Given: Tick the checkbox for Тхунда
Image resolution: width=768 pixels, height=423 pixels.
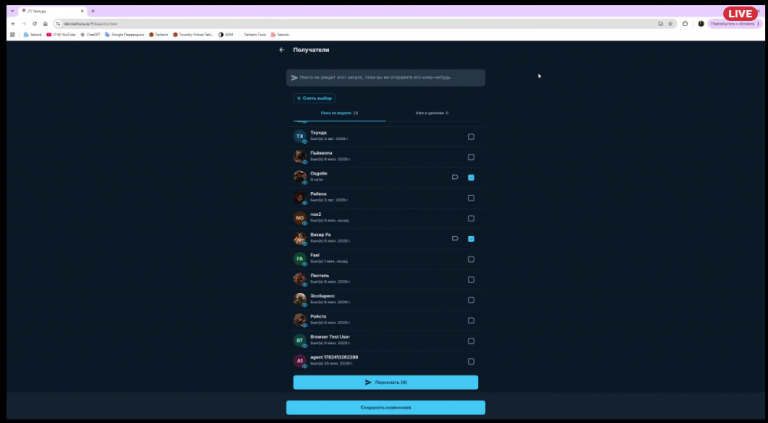Looking at the screenshot, I should pyautogui.click(x=471, y=137).
